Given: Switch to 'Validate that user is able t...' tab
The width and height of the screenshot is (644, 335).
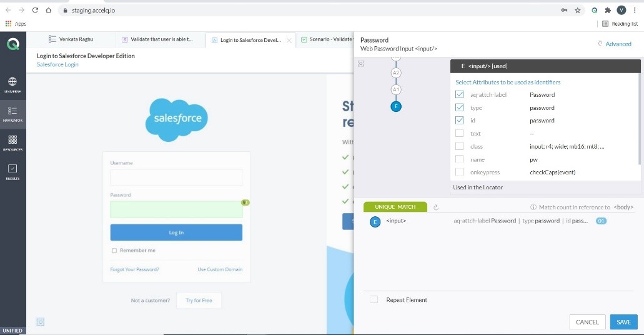Looking at the screenshot, I should click(157, 39).
